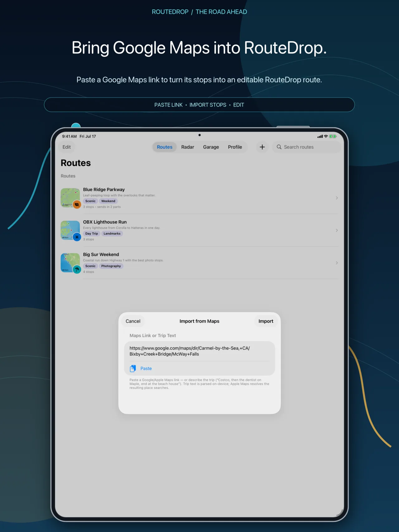Click the teal umbrella badge on Big Sur Weekend
The image size is (399, 532).
pyautogui.click(x=77, y=269)
